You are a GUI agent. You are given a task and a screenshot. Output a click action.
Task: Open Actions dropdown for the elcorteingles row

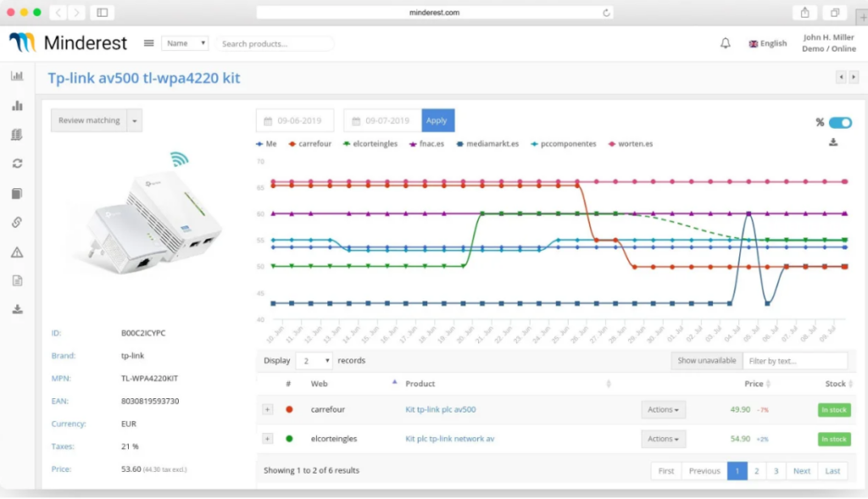[x=663, y=439]
